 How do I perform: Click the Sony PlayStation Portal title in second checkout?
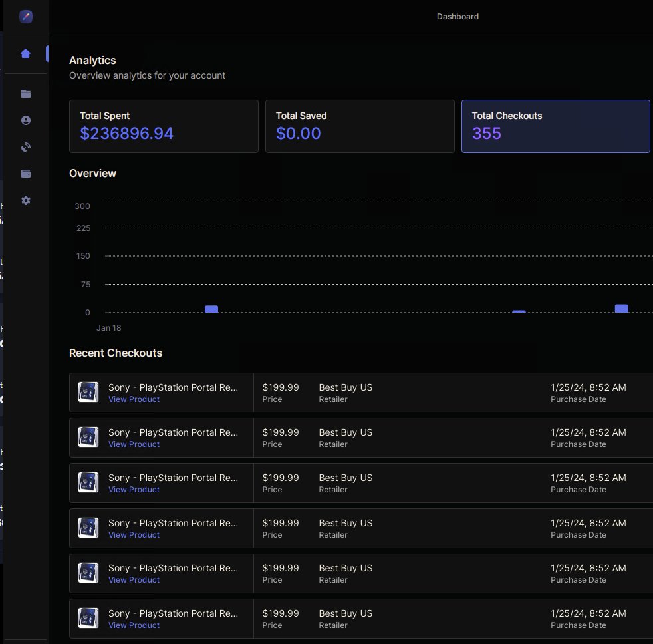pos(174,433)
